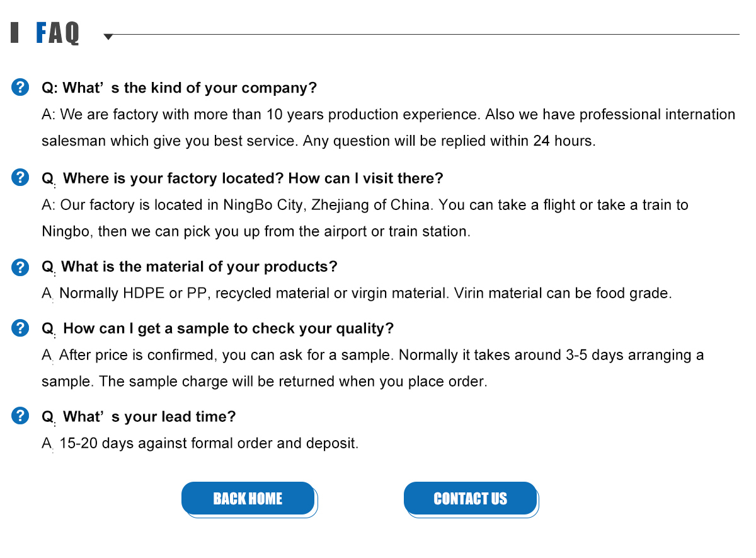Click the dark bar icon before FAQ

[14, 33]
